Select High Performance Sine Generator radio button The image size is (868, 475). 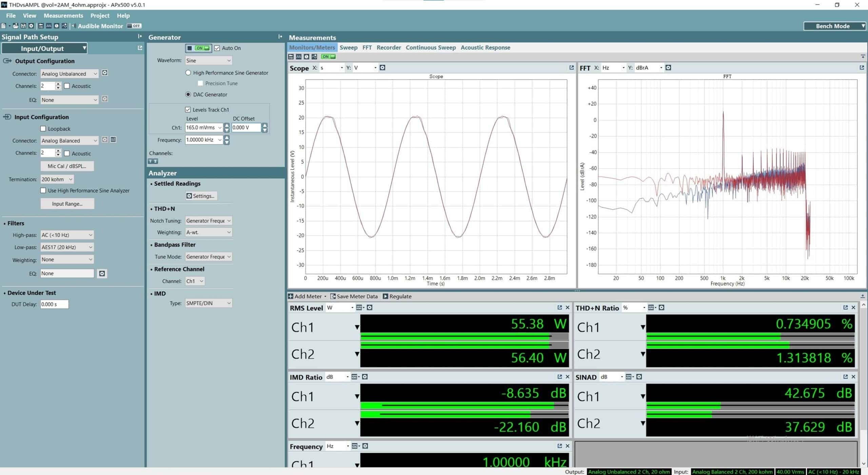188,73
